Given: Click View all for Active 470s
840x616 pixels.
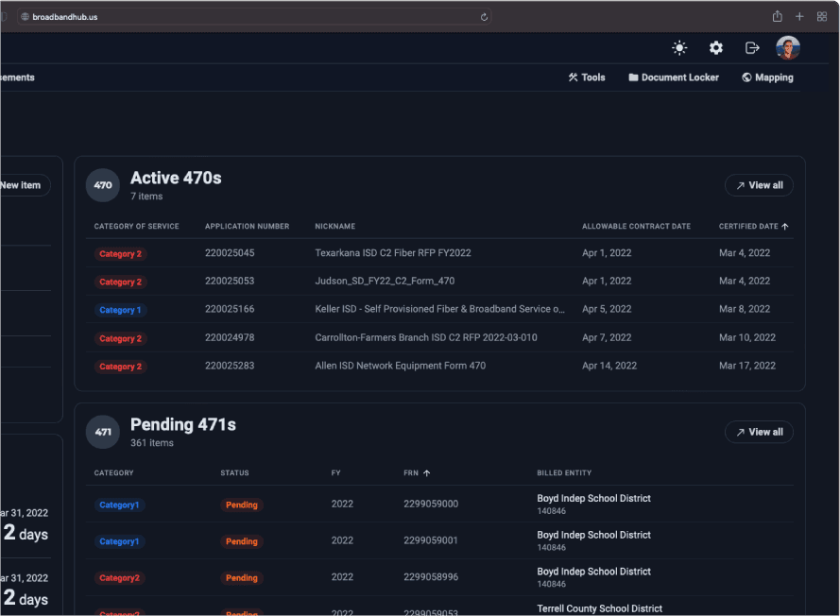Looking at the screenshot, I should (759, 185).
